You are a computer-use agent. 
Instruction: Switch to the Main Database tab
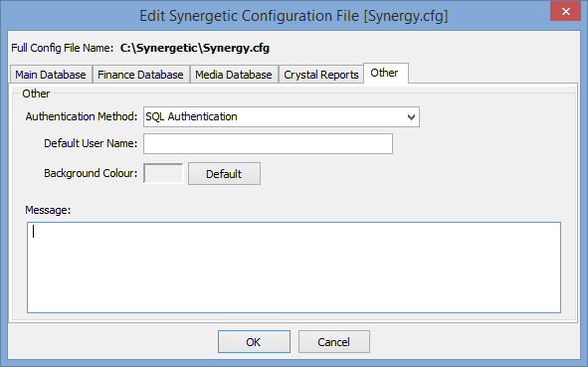[51, 75]
